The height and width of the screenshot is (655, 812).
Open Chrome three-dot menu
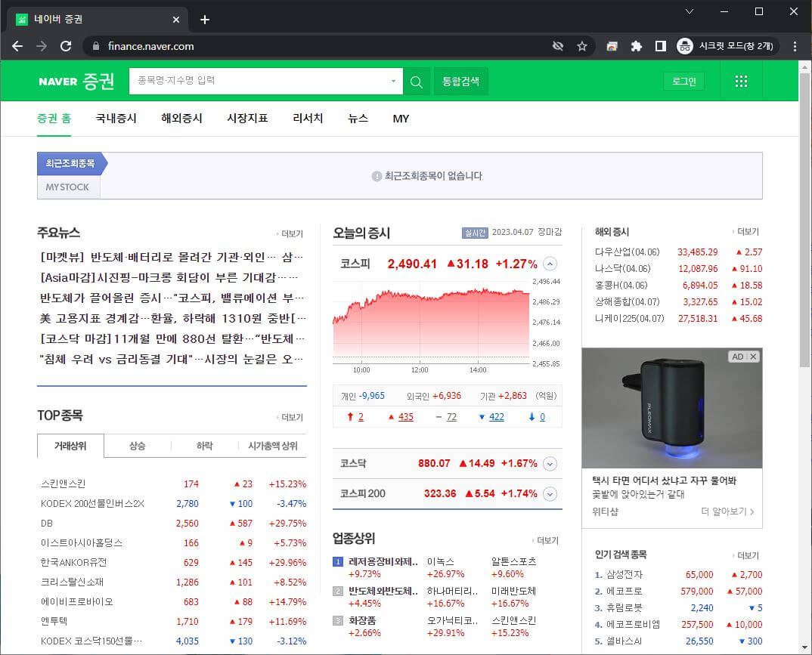click(795, 46)
